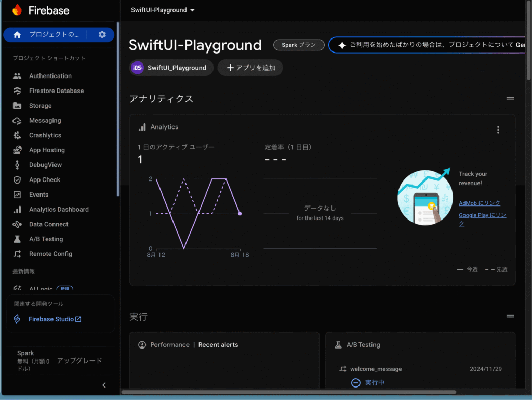Select the SwiftUI_Playground app chip

[171, 68]
